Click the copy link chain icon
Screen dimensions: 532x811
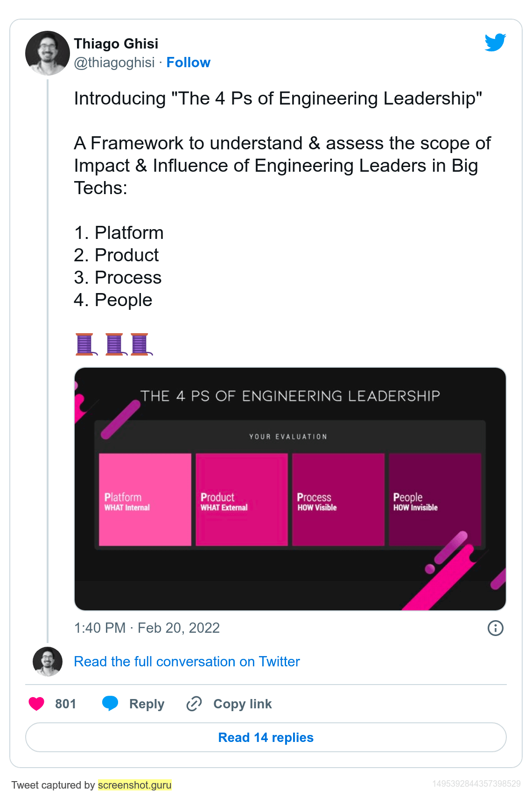click(x=194, y=704)
